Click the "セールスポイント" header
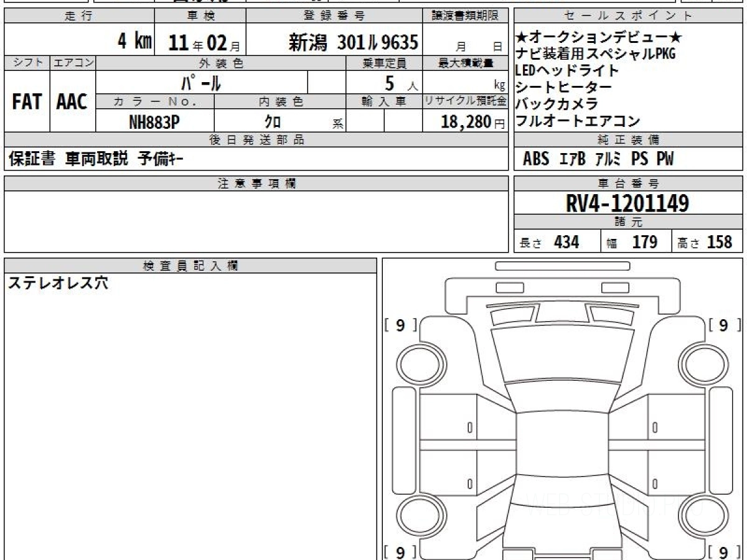Screen dimensions: 747x560 628,16
